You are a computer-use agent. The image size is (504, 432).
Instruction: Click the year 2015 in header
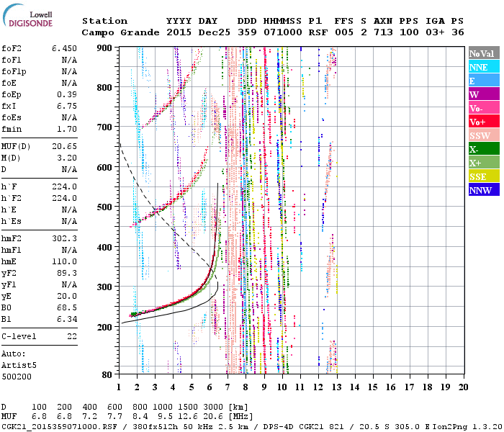click(x=179, y=32)
